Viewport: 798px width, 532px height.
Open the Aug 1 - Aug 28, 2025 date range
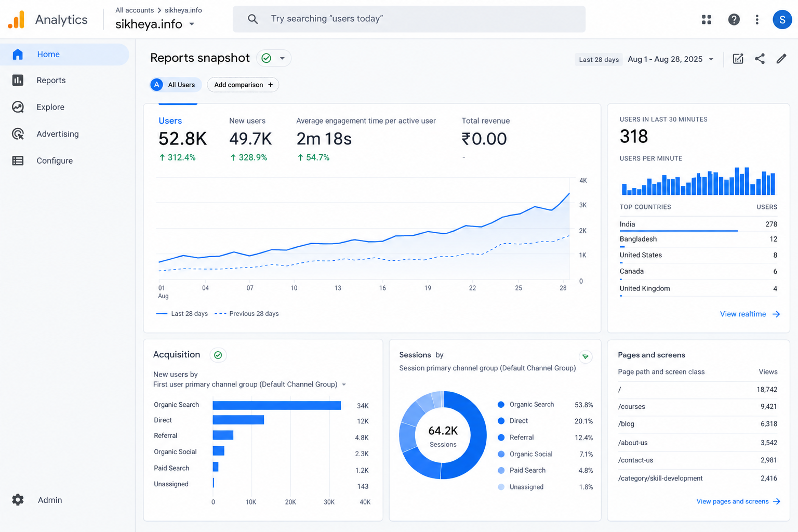(665, 59)
